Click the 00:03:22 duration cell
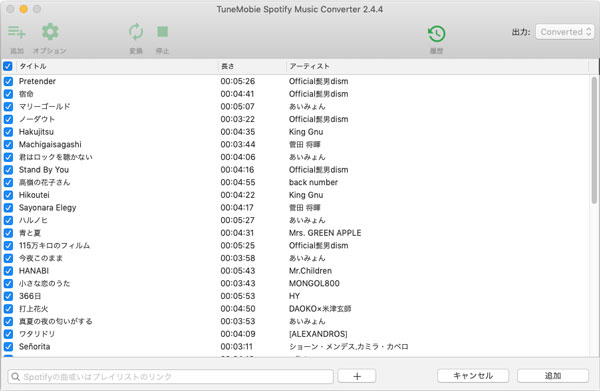This screenshot has height=391, width=600. pos(238,119)
